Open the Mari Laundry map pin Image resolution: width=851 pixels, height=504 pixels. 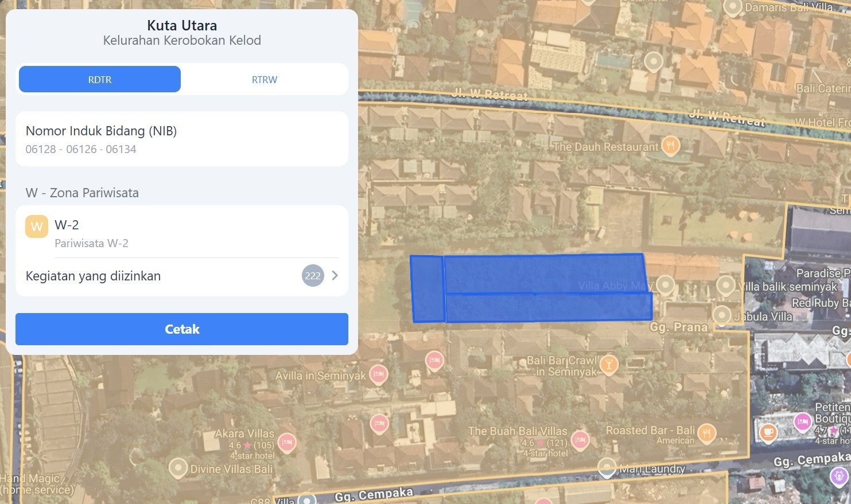click(x=607, y=467)
